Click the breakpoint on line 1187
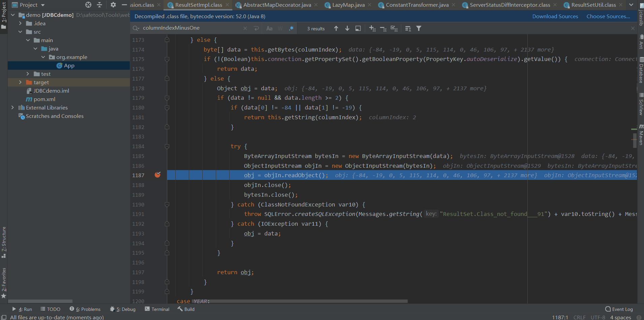Viewport: 644px width, 320px height. point(157,175)
